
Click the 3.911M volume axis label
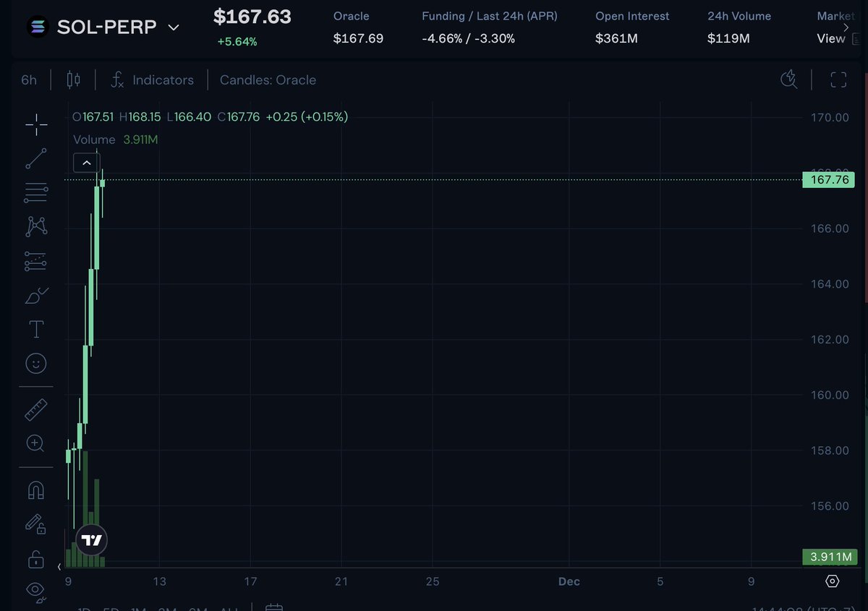point(829,557)
